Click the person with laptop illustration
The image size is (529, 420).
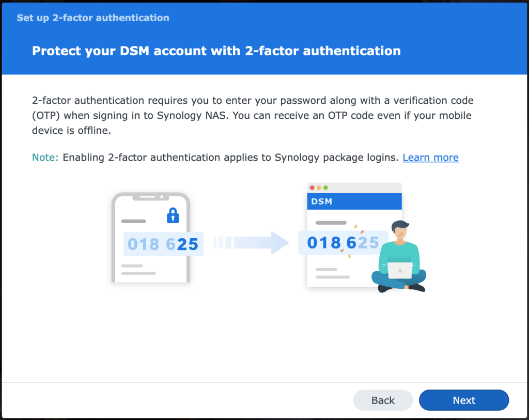399,256
